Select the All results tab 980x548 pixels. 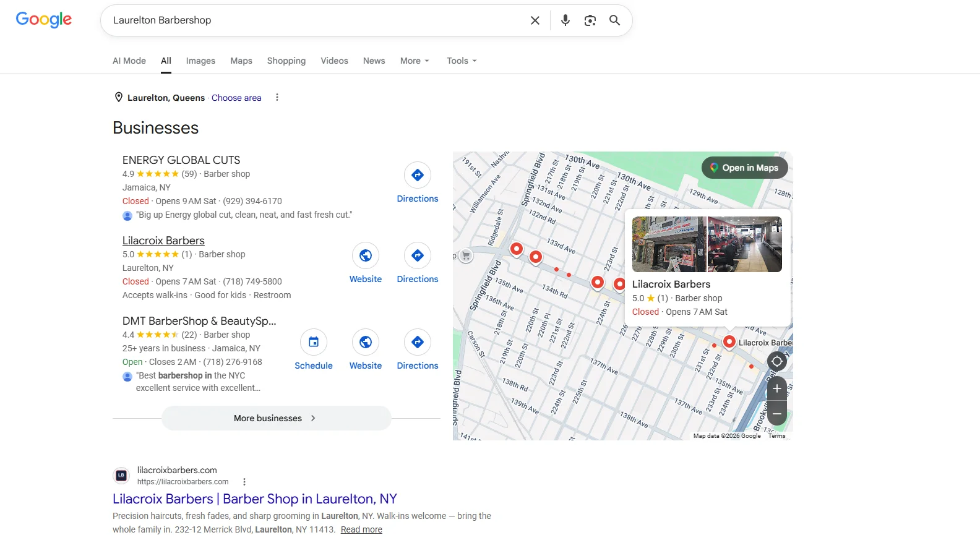click(x=166, y=61)
